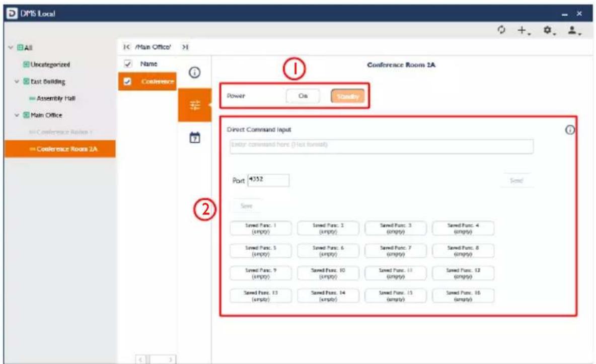Click Saved Func. 1 button
Screen dimensions: 596x364
(x=261, y=228)
